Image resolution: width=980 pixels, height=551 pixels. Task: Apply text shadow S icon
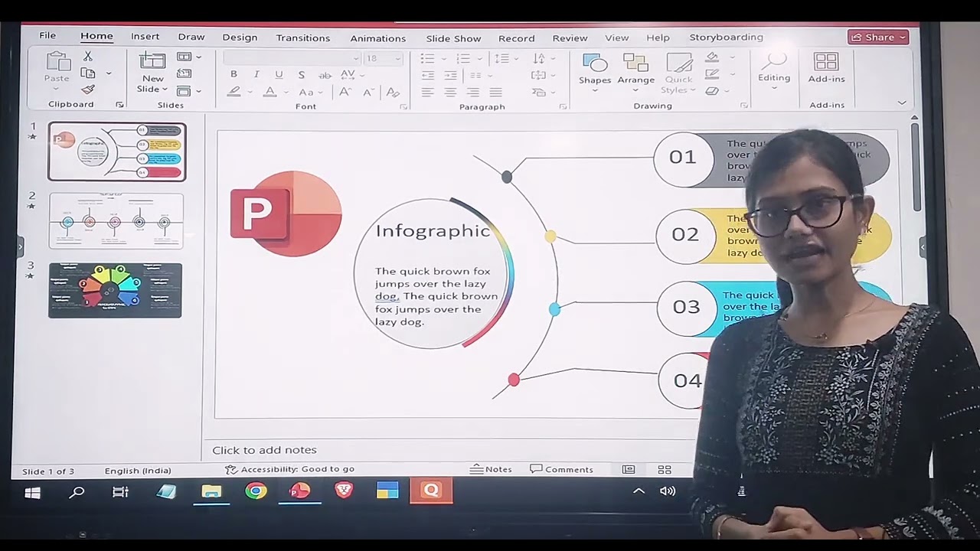[x=302, y=75]
